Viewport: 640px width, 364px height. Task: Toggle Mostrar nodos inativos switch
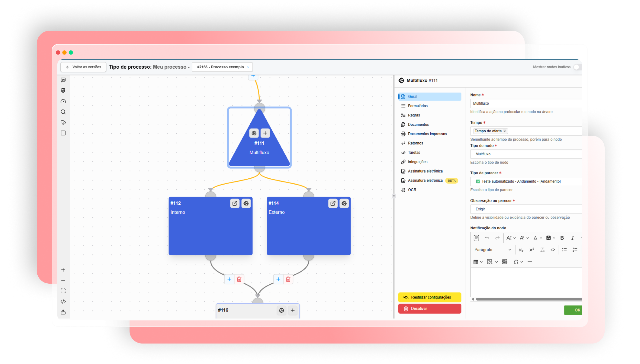[x=577, y=67]
